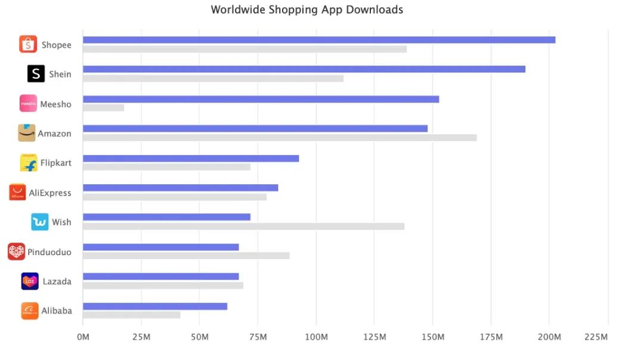Select the blue Wish icon
This screenshot has width=644, height=354.
[x=40, y=222]
